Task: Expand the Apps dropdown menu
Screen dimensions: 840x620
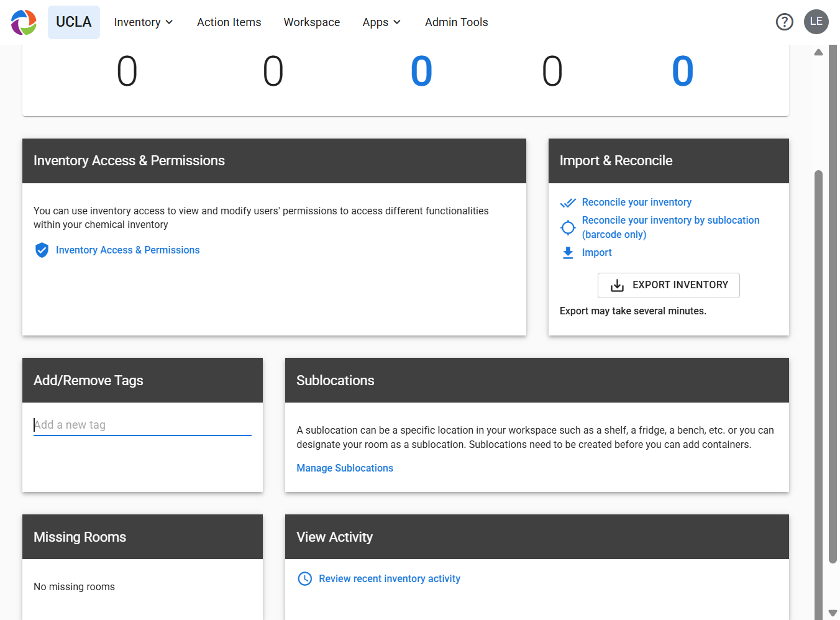Action: pyautogui.click(x=381, y=22)
